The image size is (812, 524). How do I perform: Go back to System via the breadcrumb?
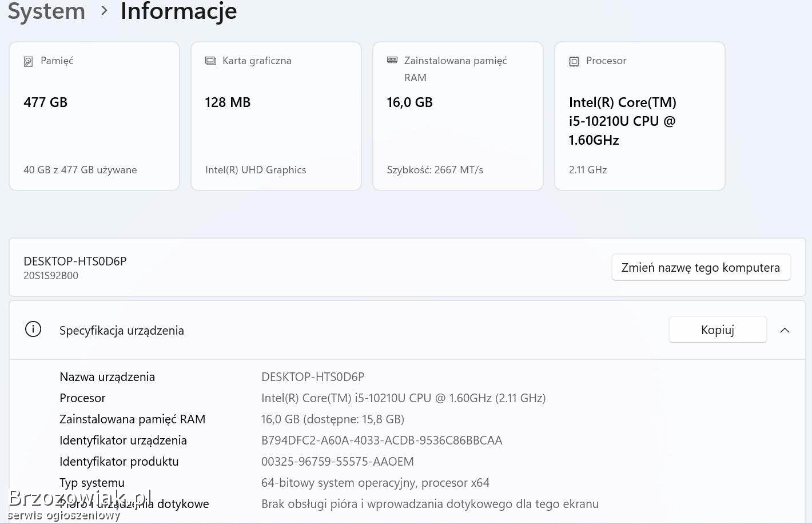[46, 11]
